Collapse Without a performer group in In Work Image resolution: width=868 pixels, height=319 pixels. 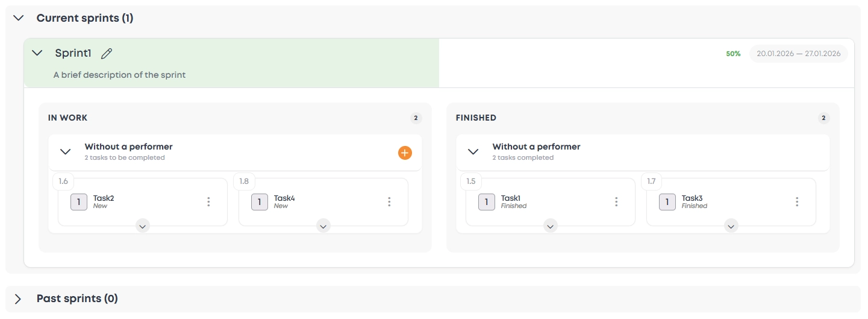tap(66, 152)
